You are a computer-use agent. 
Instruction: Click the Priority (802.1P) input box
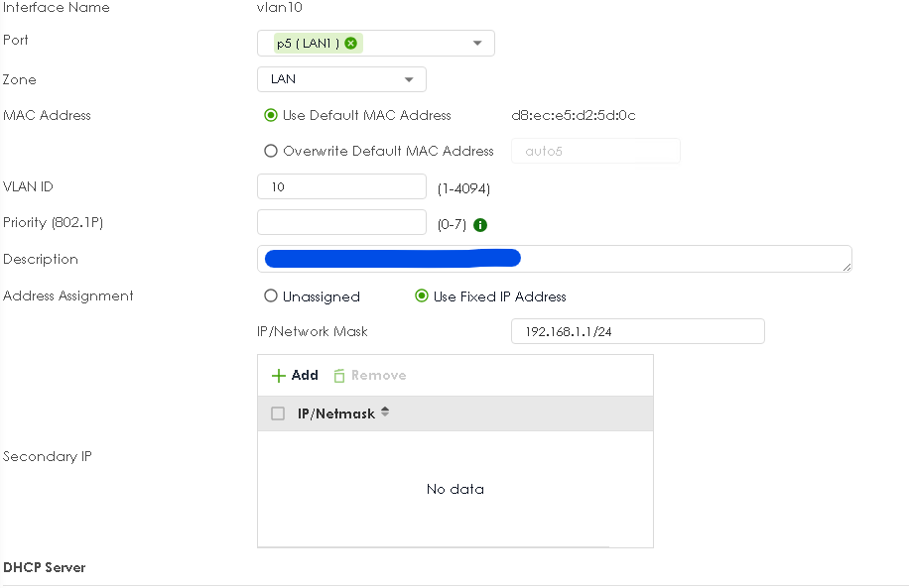coord(341,222)
